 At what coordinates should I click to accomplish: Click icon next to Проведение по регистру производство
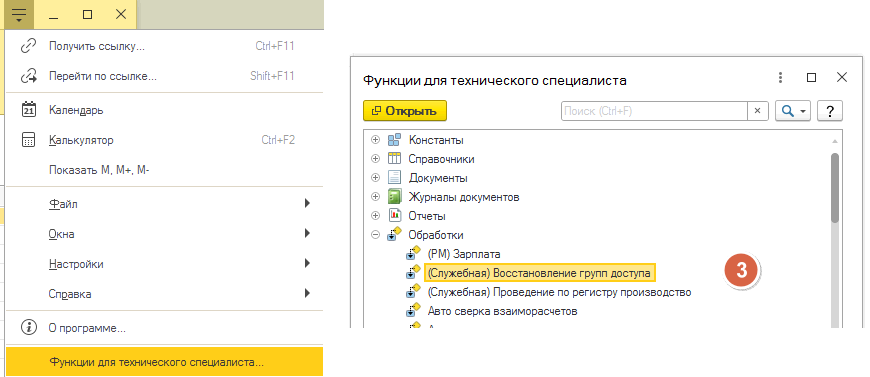(x=414, y=292)
